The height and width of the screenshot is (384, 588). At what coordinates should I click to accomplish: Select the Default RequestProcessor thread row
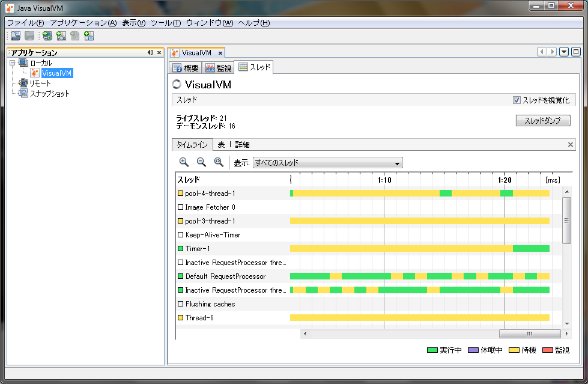(369, 276)
